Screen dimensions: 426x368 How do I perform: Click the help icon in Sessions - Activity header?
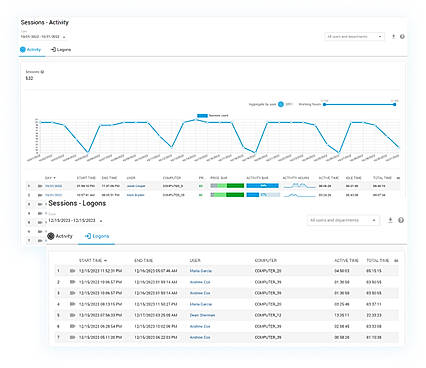point(402,36)
